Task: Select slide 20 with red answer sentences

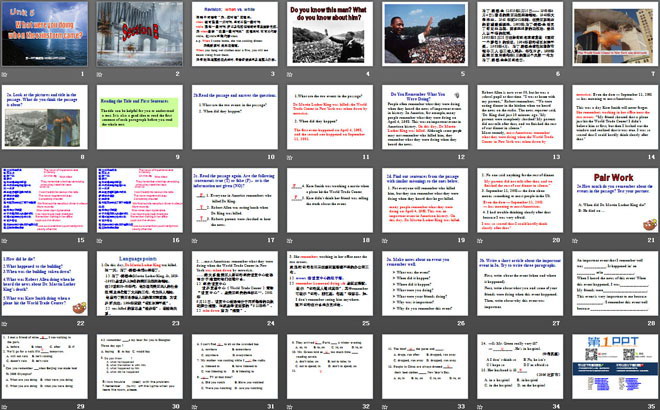Action: [520, 200]
